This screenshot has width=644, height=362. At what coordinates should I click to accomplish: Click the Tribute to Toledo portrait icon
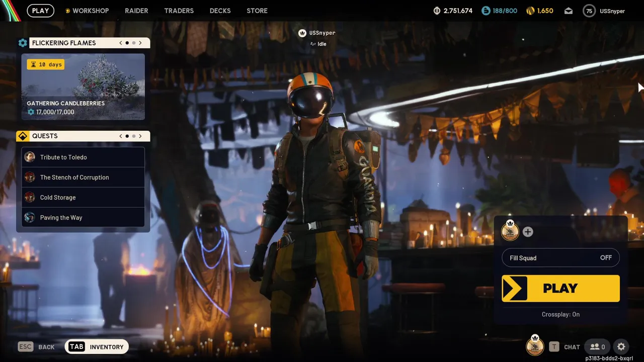click(30, 157)
